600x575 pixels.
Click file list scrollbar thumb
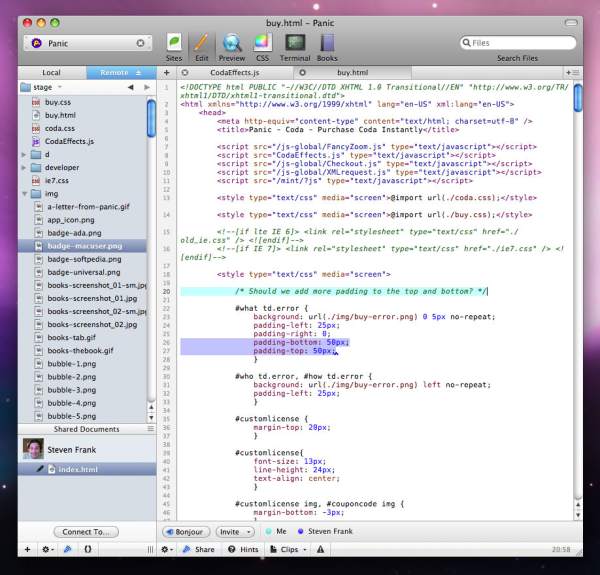152,117
